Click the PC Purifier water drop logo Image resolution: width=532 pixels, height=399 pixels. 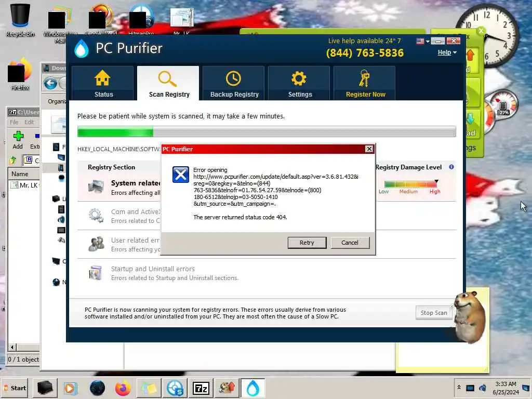tap(82, 48)
